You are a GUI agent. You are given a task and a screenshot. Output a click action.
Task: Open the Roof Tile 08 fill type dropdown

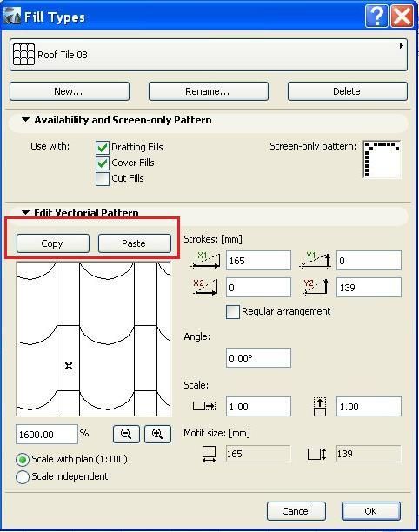point(209,55)
